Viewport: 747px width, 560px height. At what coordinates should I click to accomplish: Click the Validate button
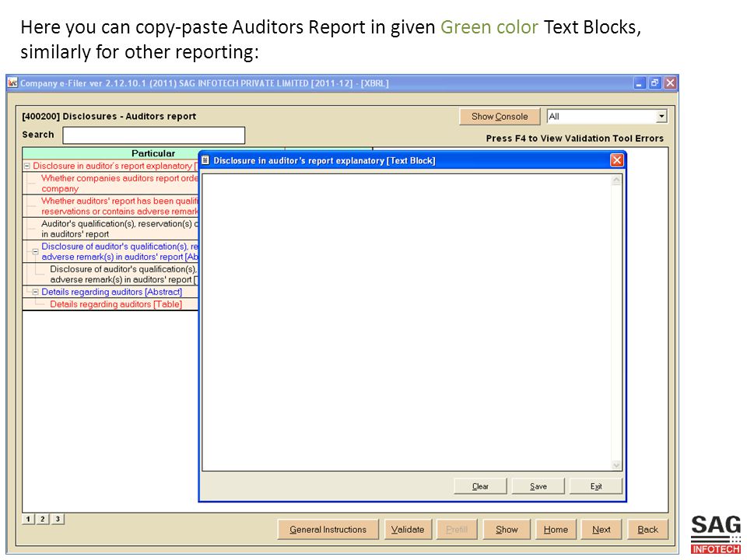click(407, 530)
